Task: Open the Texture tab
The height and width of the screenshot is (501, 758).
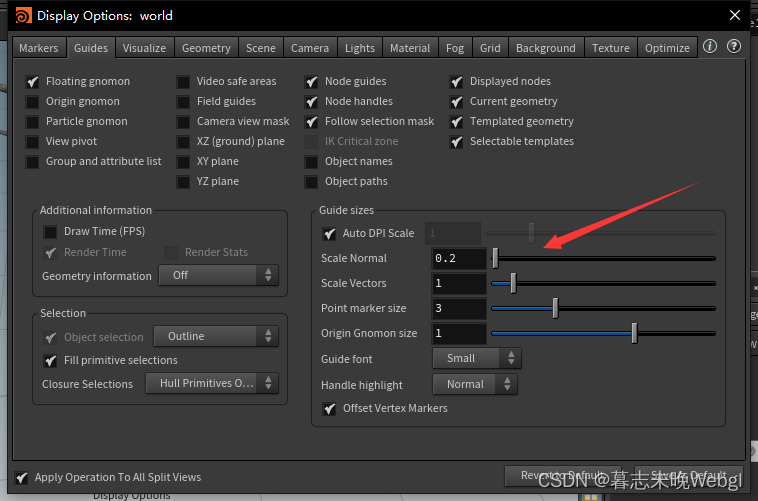Action: tap(611, 48)
